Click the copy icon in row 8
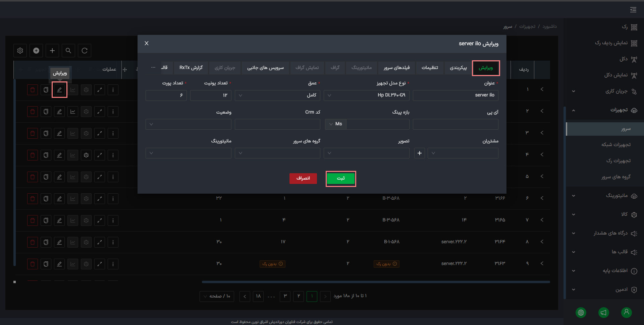Screen dimensions: 644x325 (x=46, y=242)
